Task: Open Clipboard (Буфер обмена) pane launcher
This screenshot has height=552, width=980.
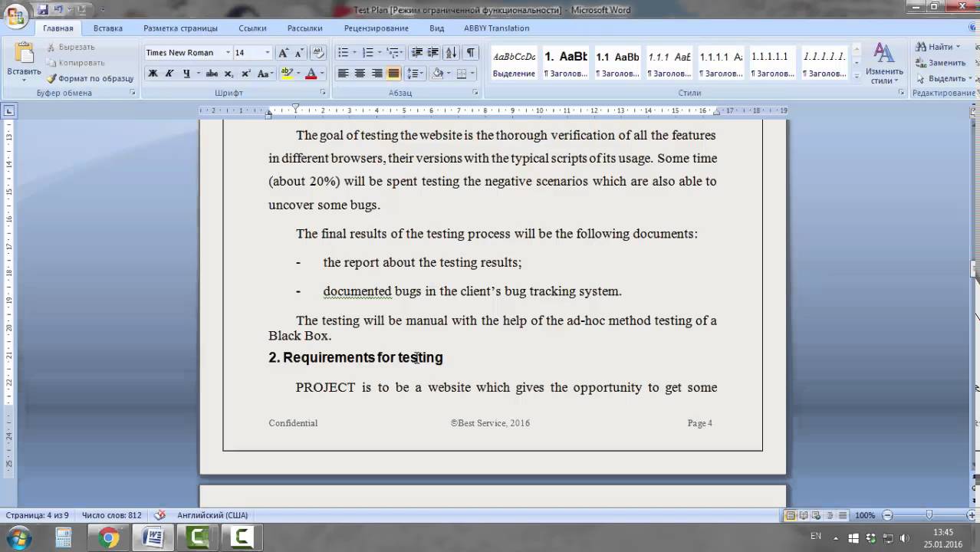Action: (x=133, y=93)
